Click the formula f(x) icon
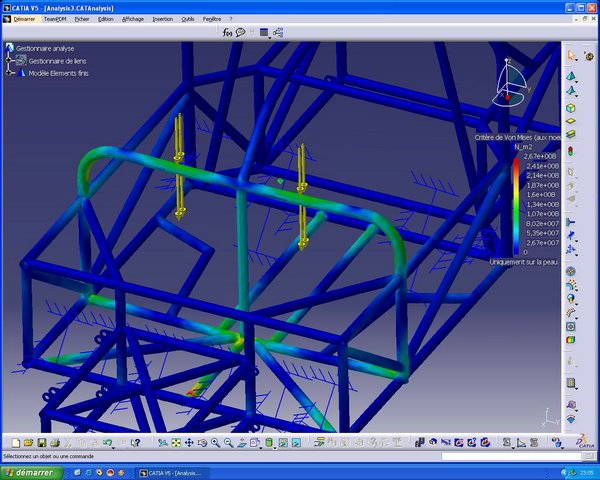 tap(227, 33)
